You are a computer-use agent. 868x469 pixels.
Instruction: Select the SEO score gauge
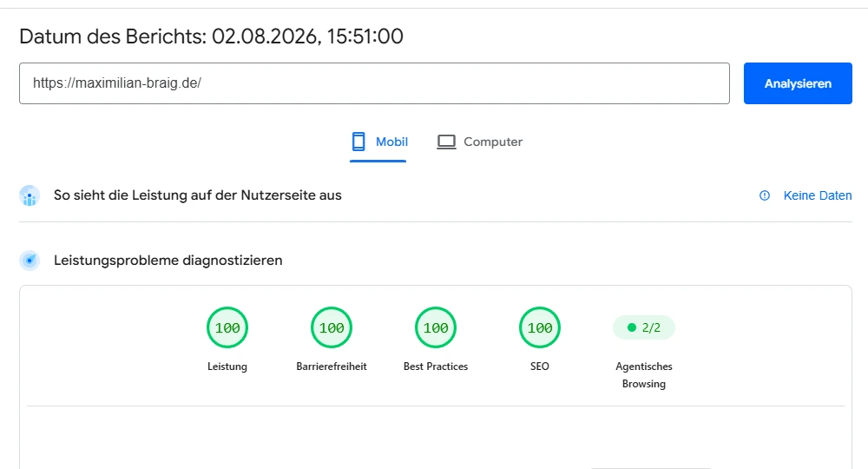coord(540,327)
